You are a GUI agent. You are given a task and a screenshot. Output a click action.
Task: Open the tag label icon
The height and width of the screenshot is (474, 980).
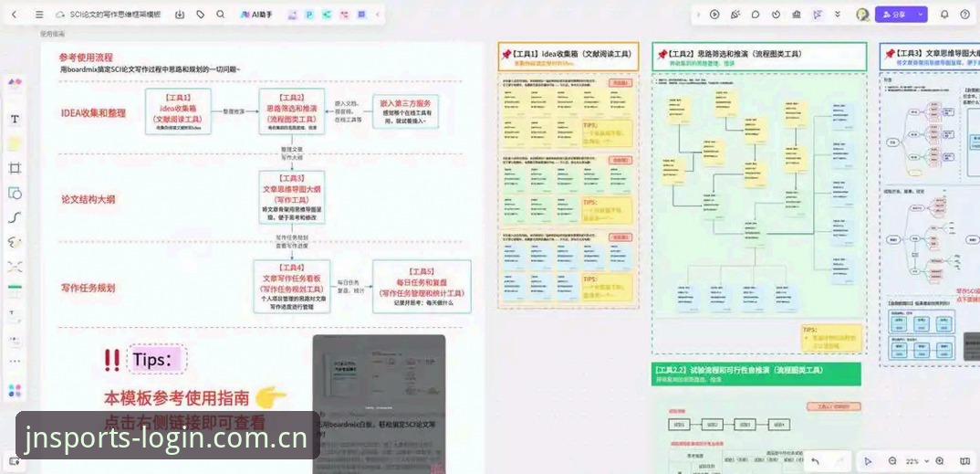click(x=200, y=15)
